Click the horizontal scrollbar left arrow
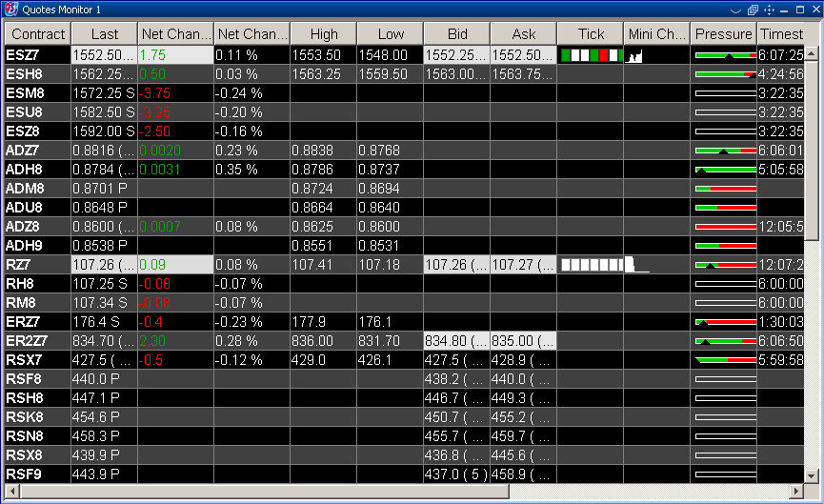 click(11, 492)
